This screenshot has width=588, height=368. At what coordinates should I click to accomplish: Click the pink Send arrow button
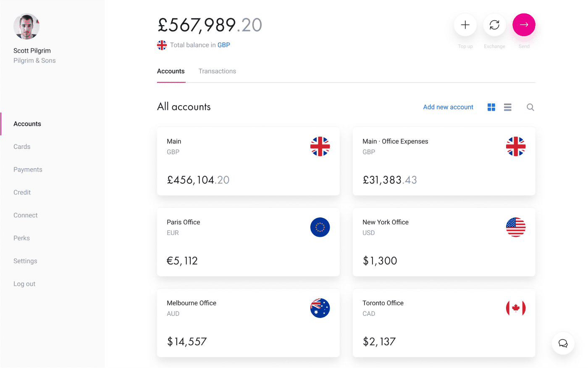click(524, 25)
